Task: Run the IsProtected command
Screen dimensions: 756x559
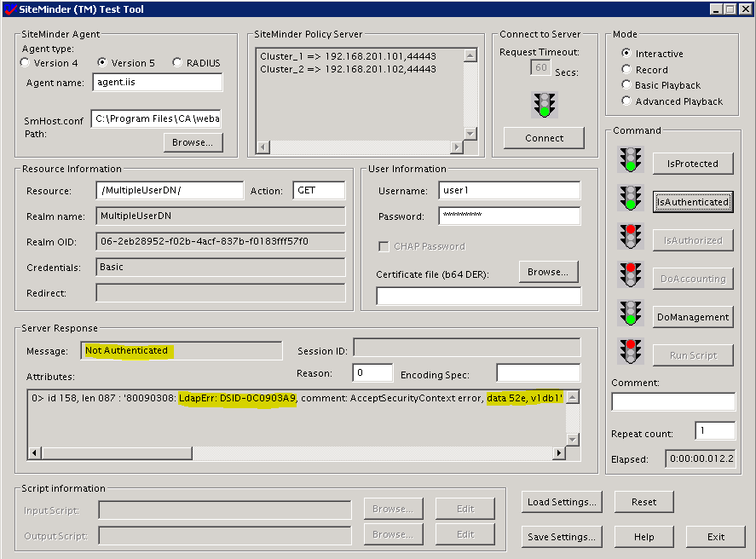Action: tap(693, 164)
